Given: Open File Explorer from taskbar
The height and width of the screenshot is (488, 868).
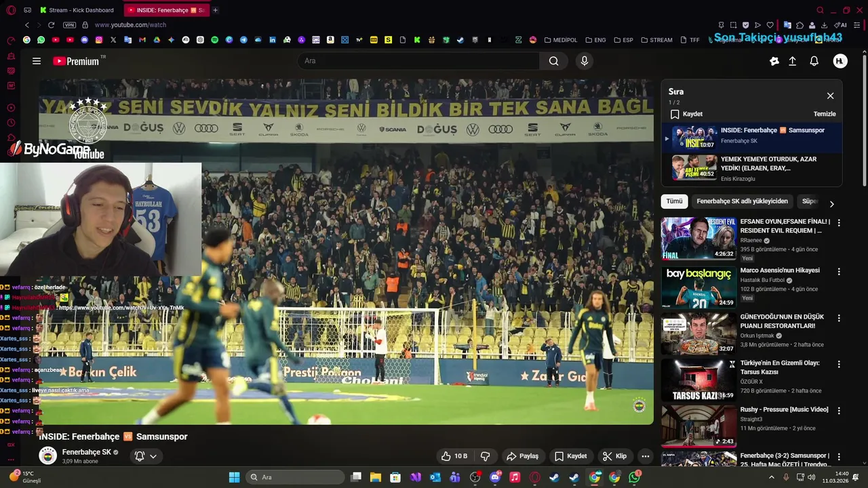Looking at the screenshot, I should [x=376, y=477].
